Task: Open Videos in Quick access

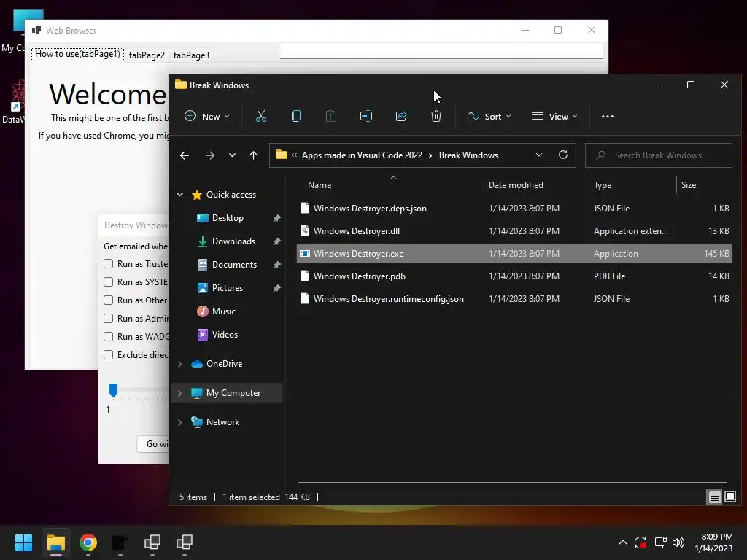Action: (225, 334)
